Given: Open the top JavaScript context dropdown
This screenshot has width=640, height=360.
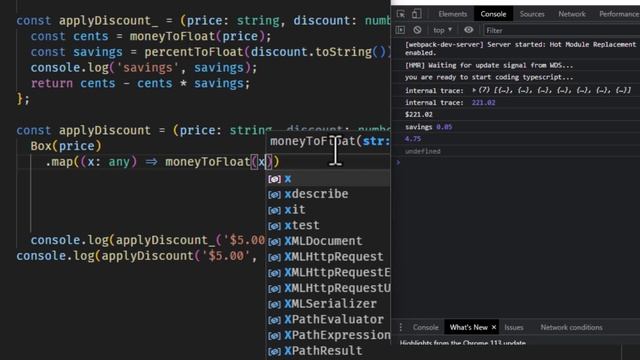Looking at the screenshot, I should point(442,30).
